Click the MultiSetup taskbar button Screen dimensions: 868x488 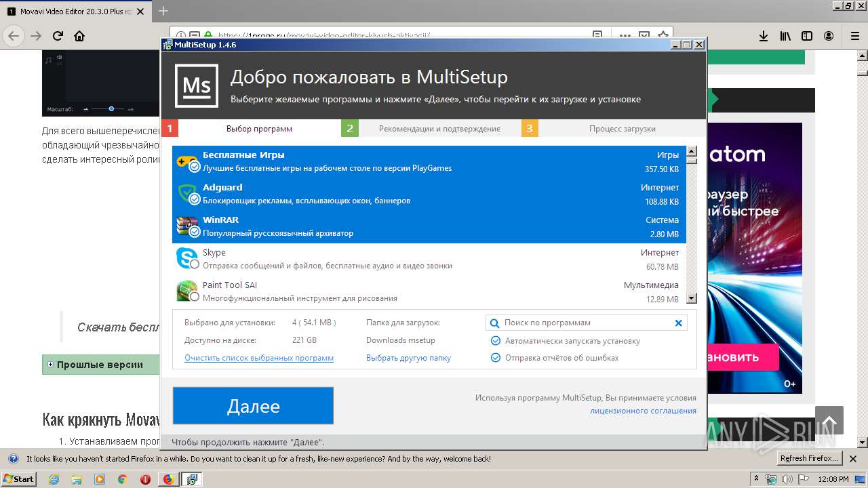click(x=192, y=479)
